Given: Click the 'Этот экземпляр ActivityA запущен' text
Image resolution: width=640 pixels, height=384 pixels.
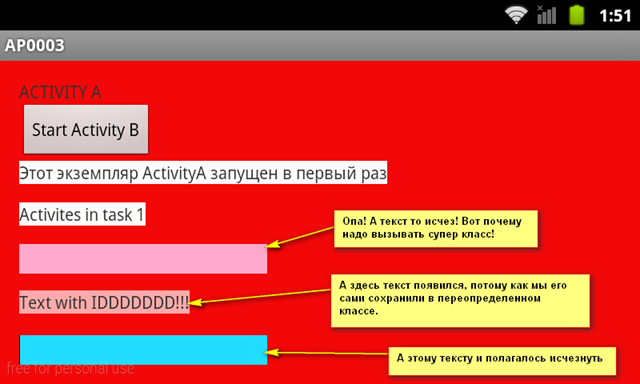Looking at the screenshot, I should (x=203, y=173).
